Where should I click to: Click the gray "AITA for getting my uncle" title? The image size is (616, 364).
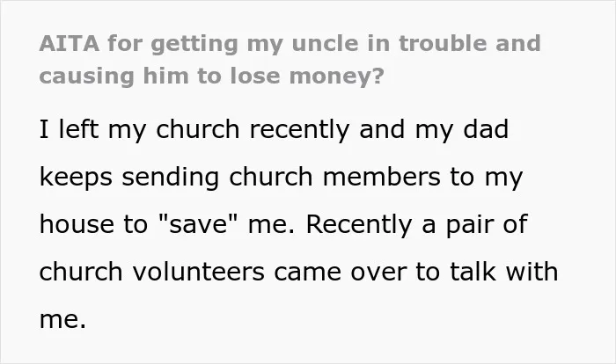tap(290, 59)
